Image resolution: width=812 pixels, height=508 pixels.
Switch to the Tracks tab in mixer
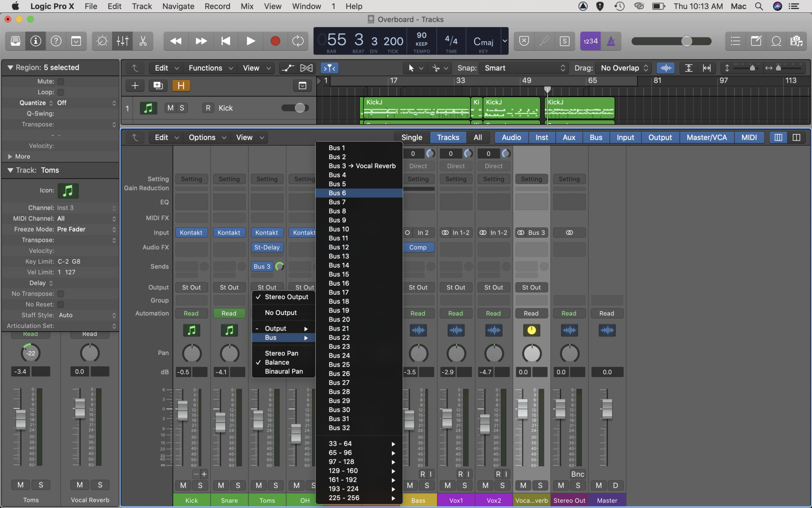click(448, 137)
